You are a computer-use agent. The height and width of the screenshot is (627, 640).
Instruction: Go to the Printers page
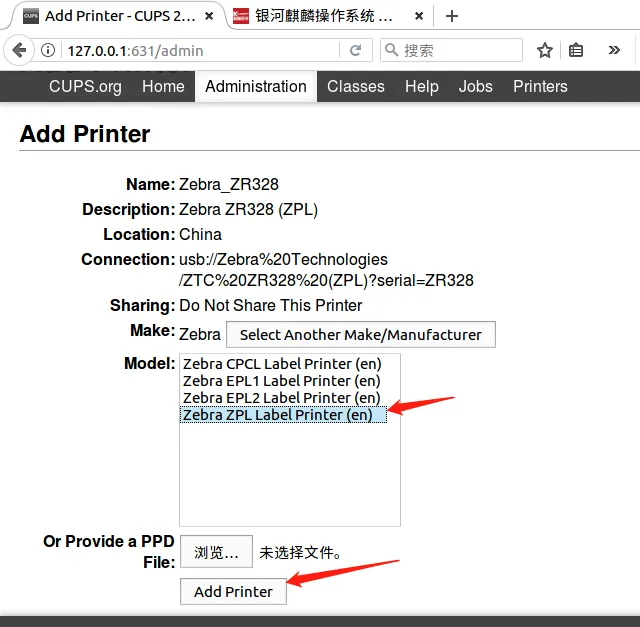540,86
